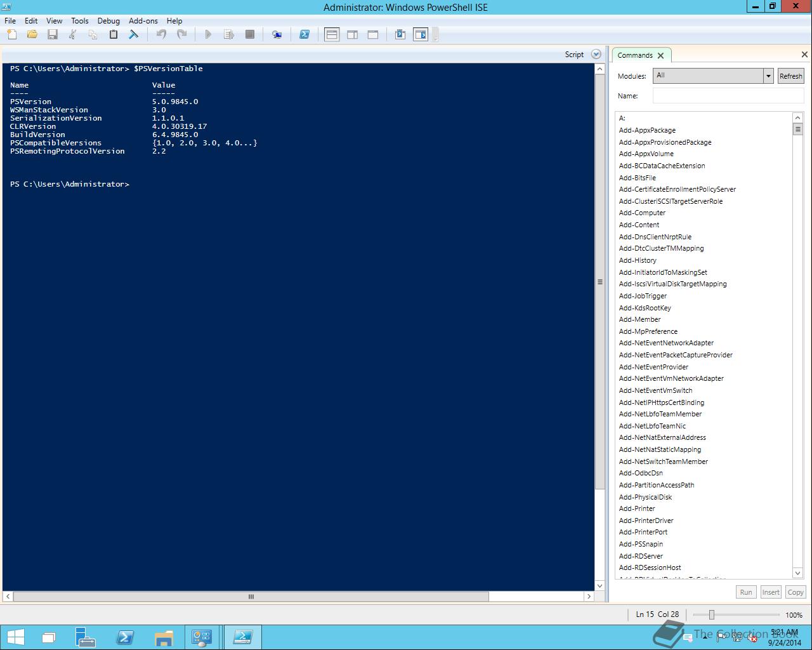Show script pane at top layout icon

coord(332,34)
